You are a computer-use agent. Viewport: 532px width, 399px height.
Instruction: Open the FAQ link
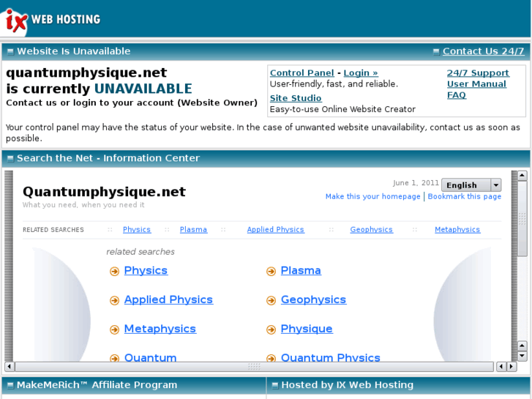457,95
